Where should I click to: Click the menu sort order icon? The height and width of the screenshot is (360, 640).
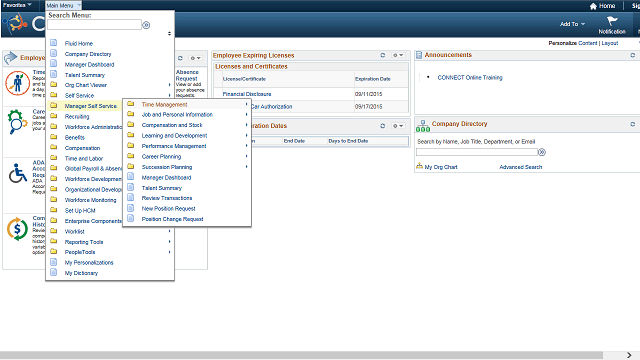point(169,33)
